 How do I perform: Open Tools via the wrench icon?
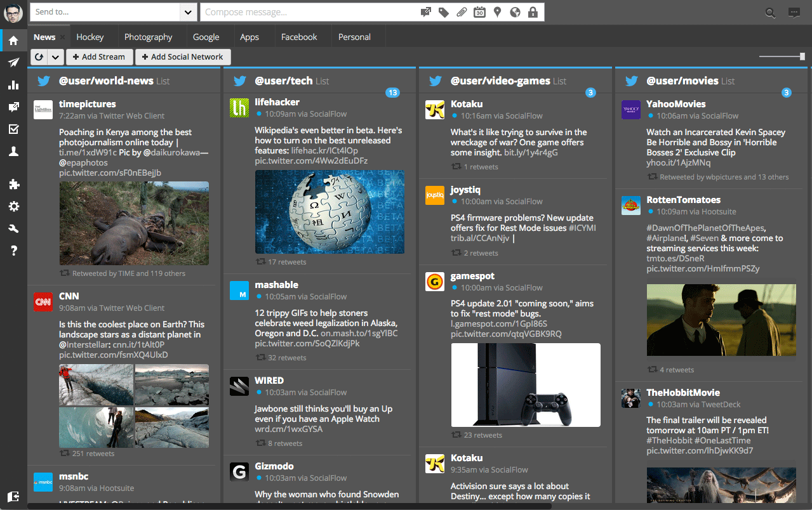point(14,228)
